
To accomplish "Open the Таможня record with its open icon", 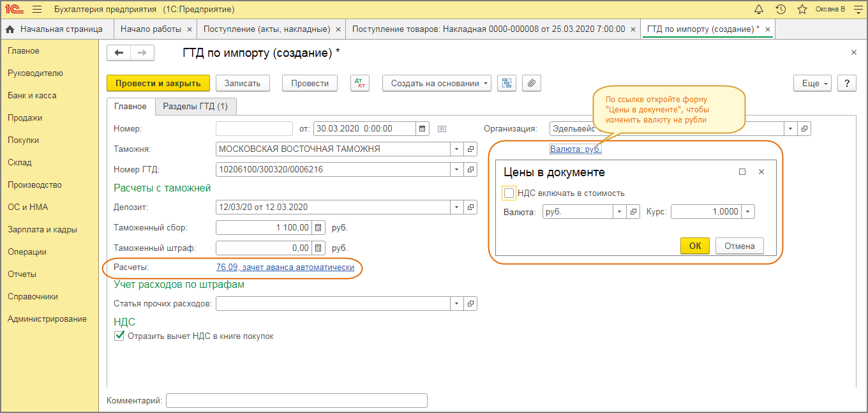I will (471, 149).
